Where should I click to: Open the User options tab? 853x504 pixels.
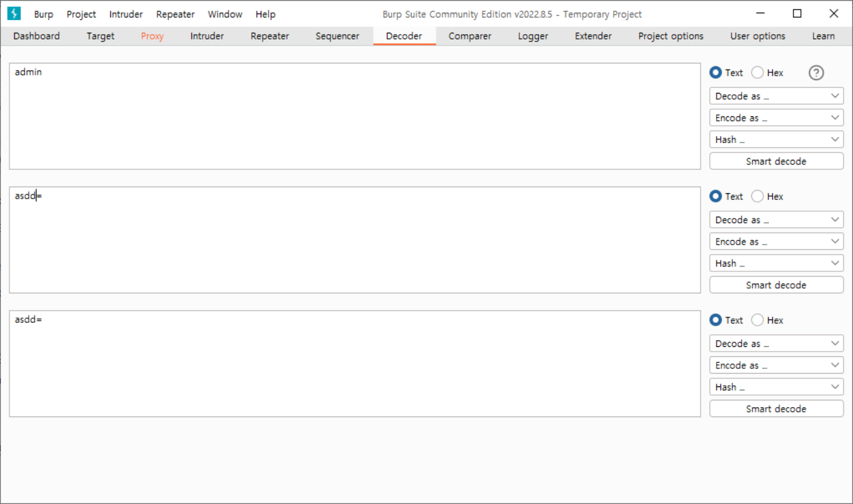tap(758, 36)
